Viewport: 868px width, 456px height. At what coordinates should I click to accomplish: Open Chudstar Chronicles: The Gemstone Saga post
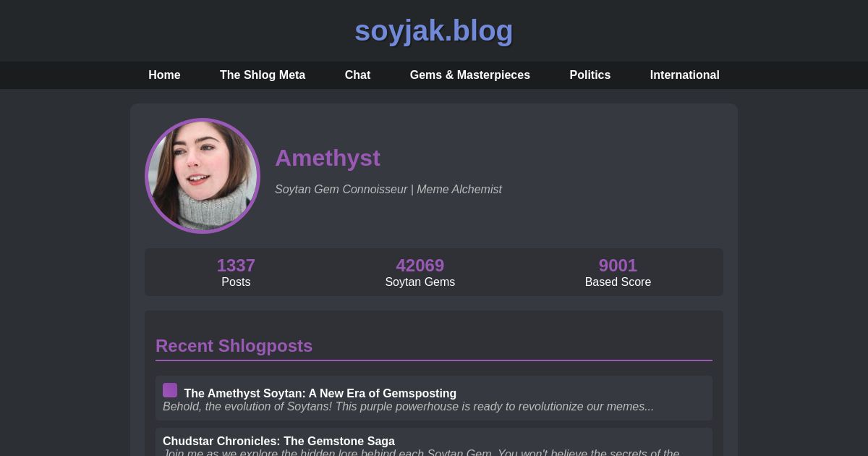(278, 441)
